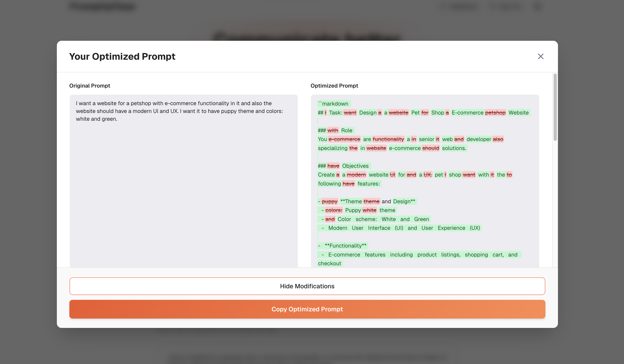Click the deleted word "functionality"
The image size is (624, 364).
(x=388, y=139)
